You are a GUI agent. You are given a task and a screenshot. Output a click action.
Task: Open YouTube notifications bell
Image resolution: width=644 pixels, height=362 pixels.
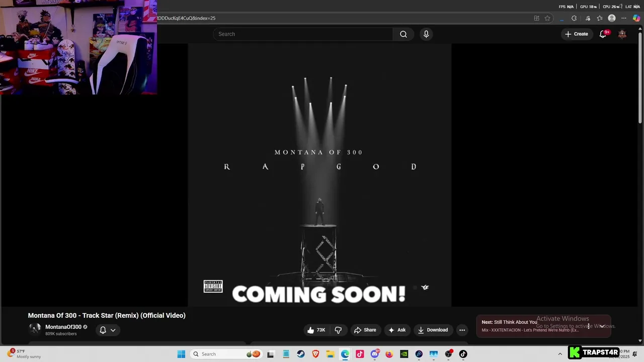(x=603, y=34)
